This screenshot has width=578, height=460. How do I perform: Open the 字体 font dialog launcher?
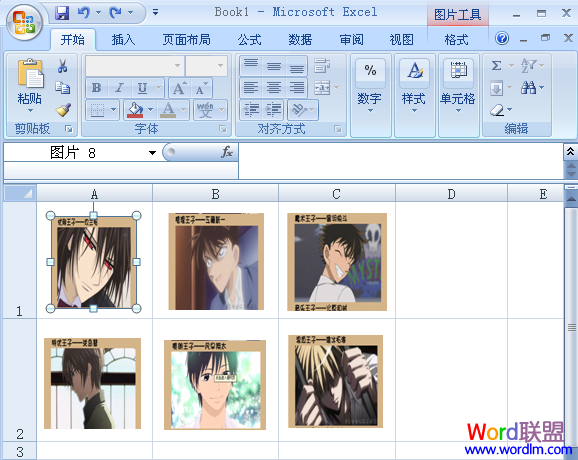[x=222, y=129]
